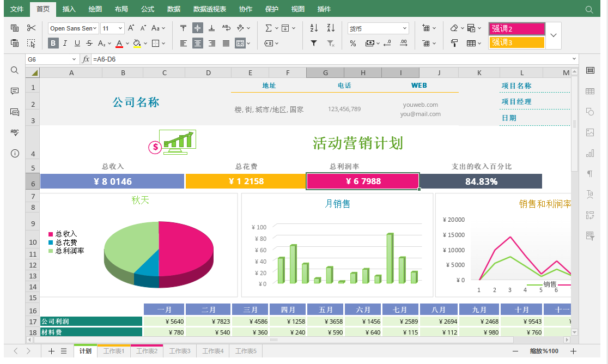Open the 文件 menu
The image size is (608, 364).
click(17, 9)
